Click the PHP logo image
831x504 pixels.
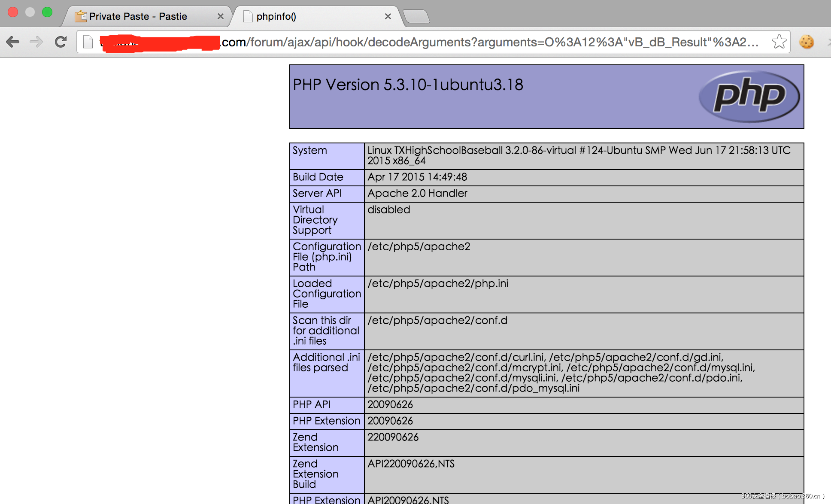(749, 96)
